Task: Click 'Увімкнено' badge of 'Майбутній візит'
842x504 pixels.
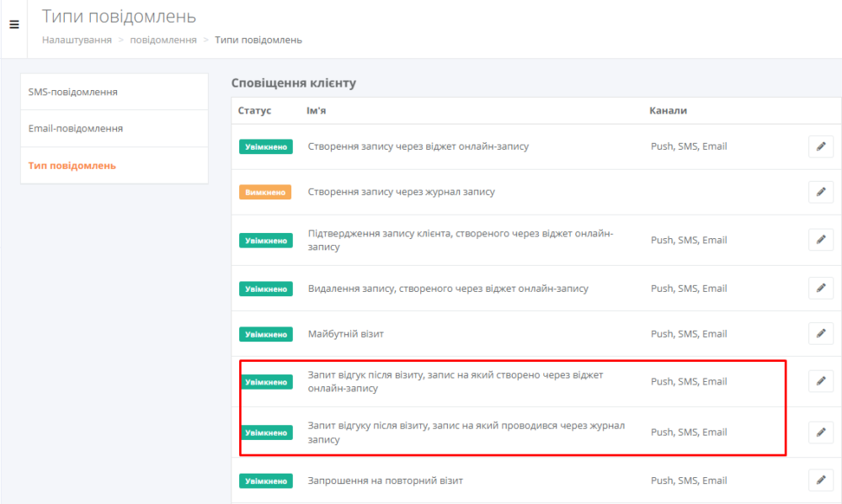Action: (x=265, y=334)
